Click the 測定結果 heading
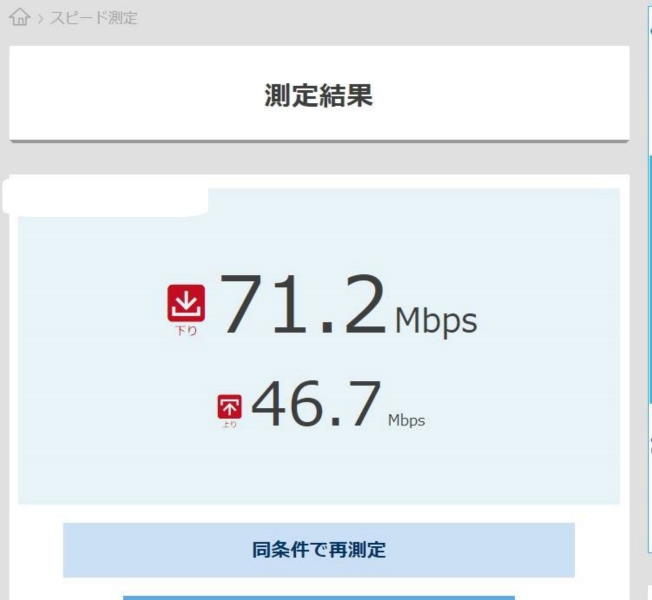 (x=319, y=95)
